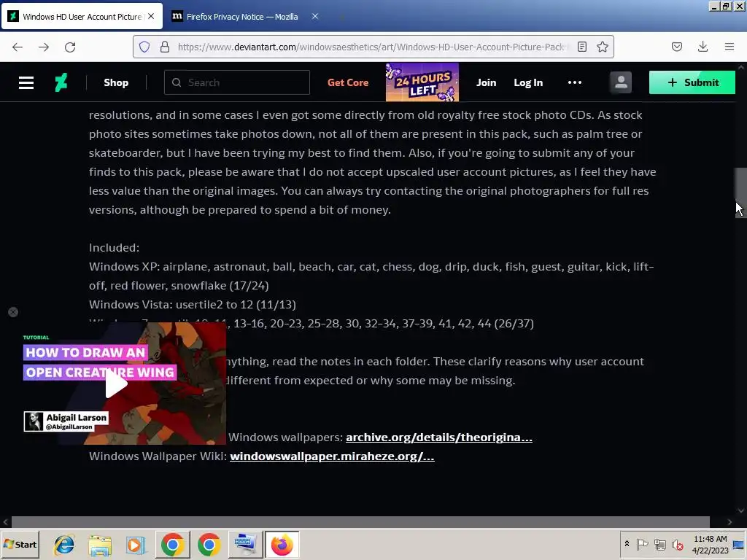
Task: Close the Firefox Privacy Notice tab
Action: (315, 16)
